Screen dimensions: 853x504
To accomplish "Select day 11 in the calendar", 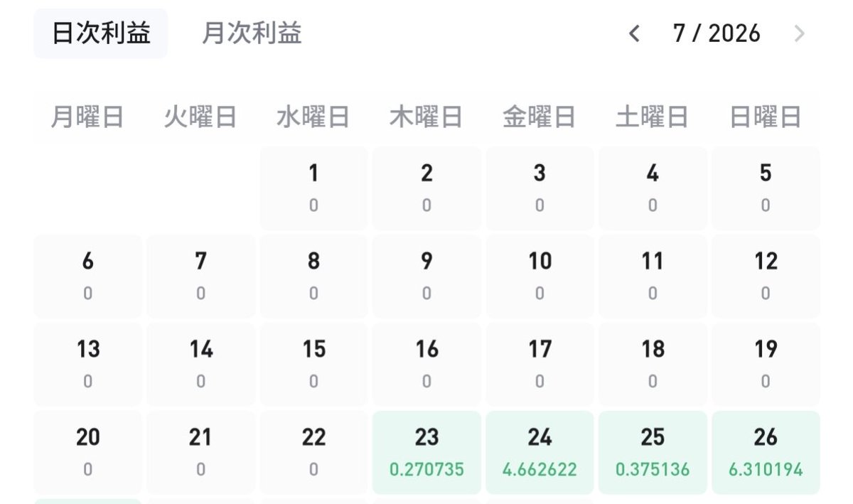I will click(x=653, y=277).
